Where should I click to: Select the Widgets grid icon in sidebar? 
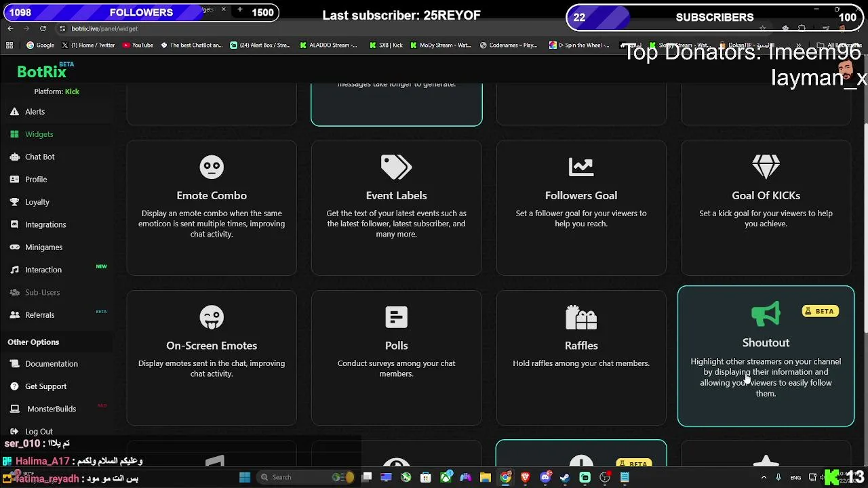coord(14,134)
